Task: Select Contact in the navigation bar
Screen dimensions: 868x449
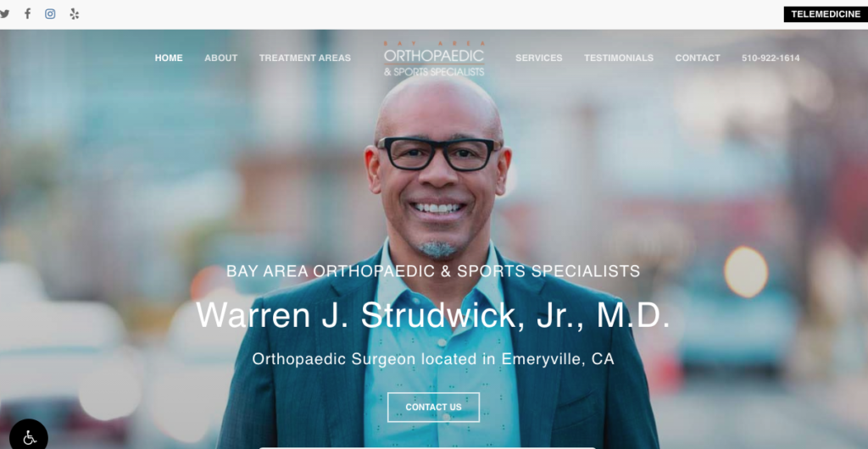Action: (x=698, y=58)
